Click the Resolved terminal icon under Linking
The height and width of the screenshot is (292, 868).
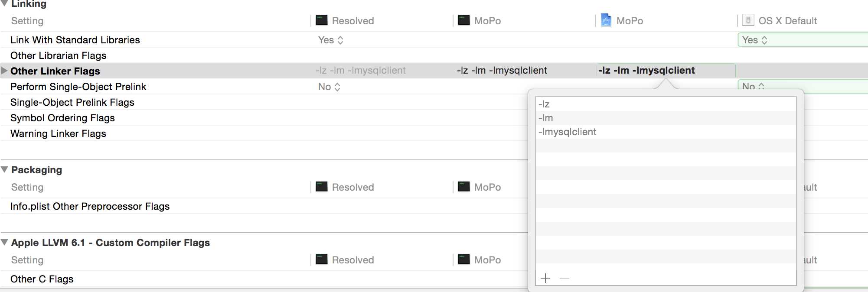point(322,20)
